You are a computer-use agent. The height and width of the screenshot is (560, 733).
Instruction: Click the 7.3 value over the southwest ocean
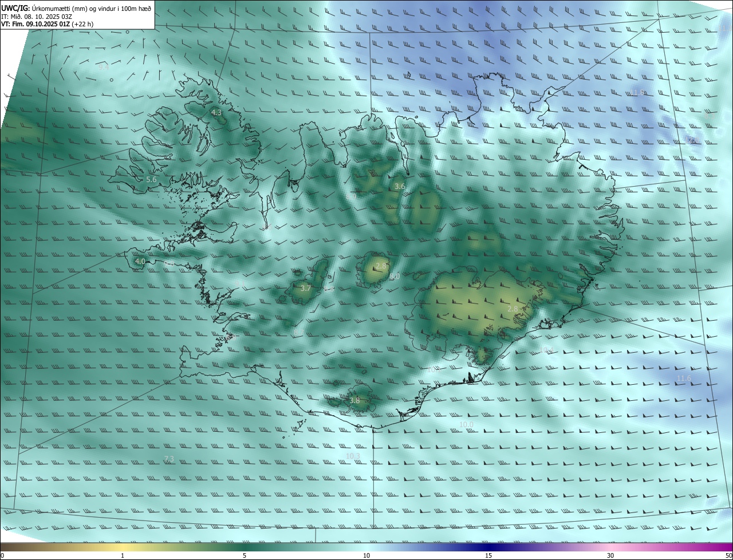(x=168, y=459)
